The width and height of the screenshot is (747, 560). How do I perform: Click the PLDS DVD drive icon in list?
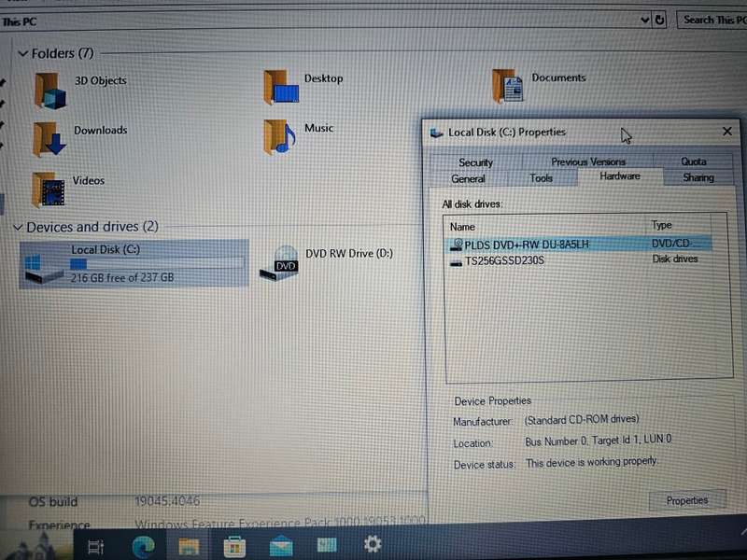tap(457, 245)
